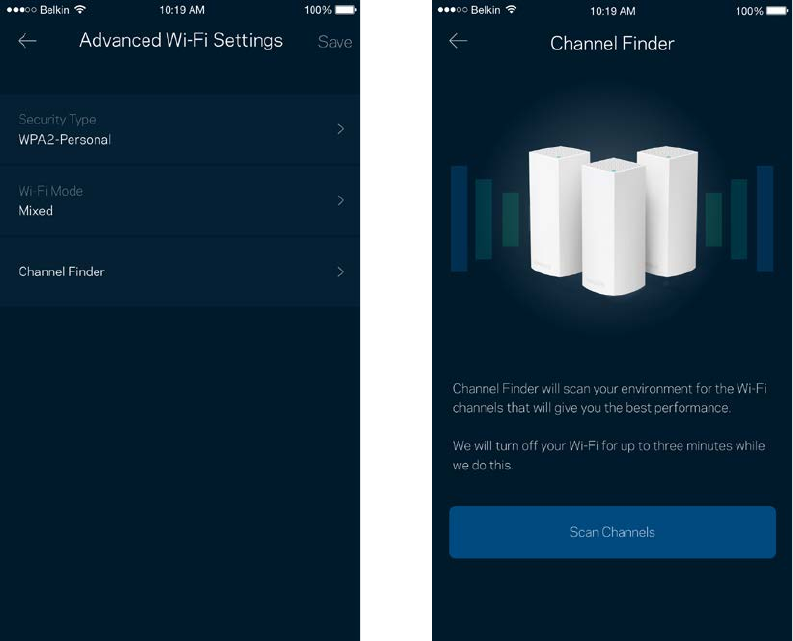793x641 pixels.
Task: Tap battery icon in left status bar
Action: 345,10
